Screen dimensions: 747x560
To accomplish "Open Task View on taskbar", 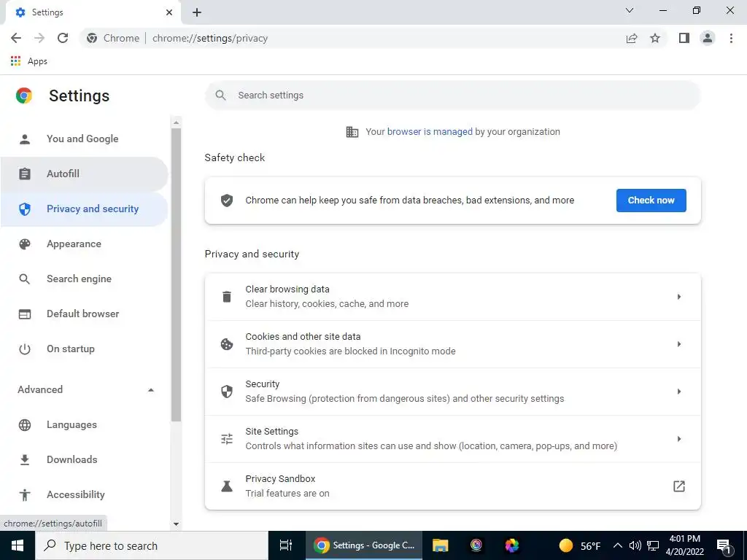I will pyautogui.click(x=286, y=545).
